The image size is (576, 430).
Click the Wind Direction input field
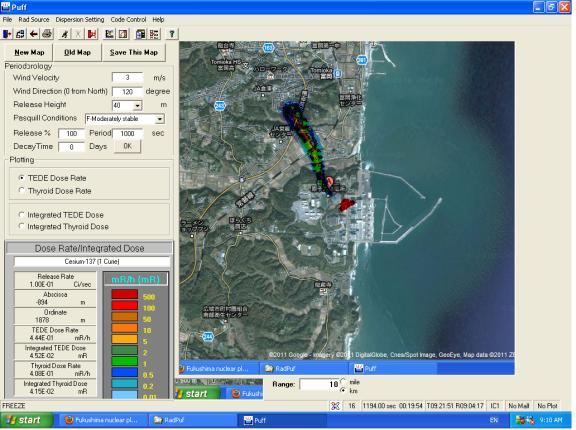pyautogui.click(x=127, y=91)
